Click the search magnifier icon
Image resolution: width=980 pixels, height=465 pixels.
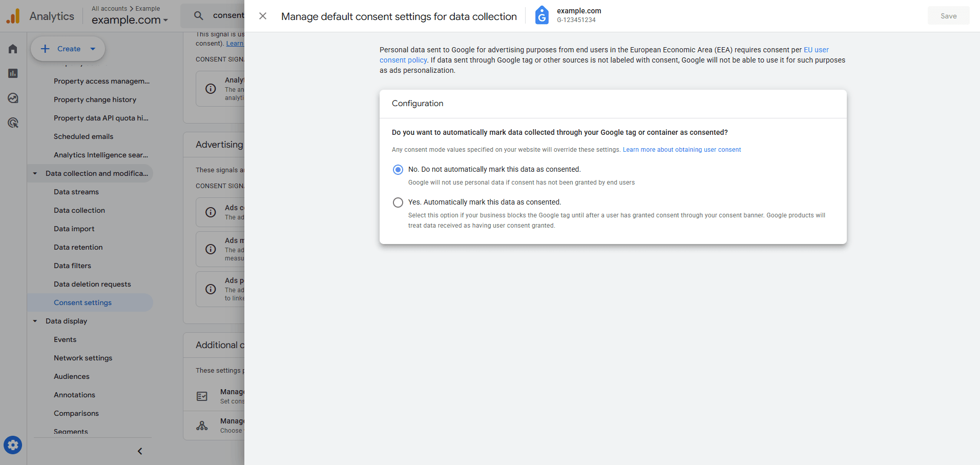point(198,15)
